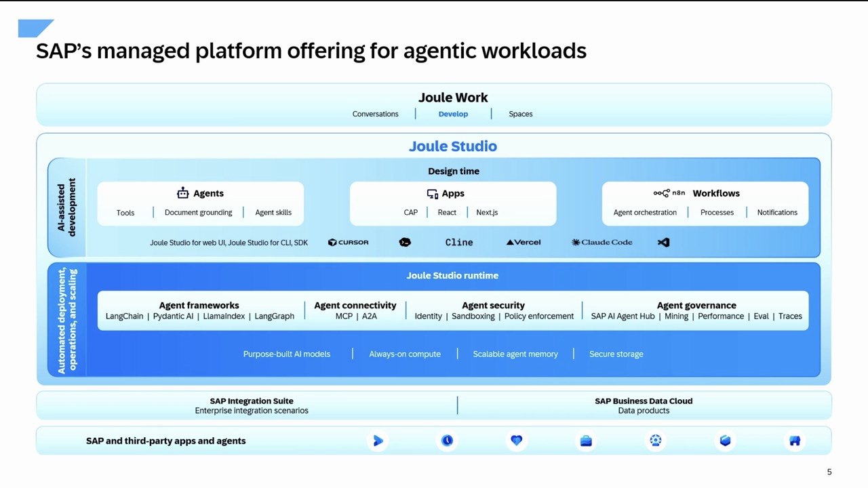Viewport: 868px width, 488px height.
Task: Click the Vercel logo
Action: (524, 243)
